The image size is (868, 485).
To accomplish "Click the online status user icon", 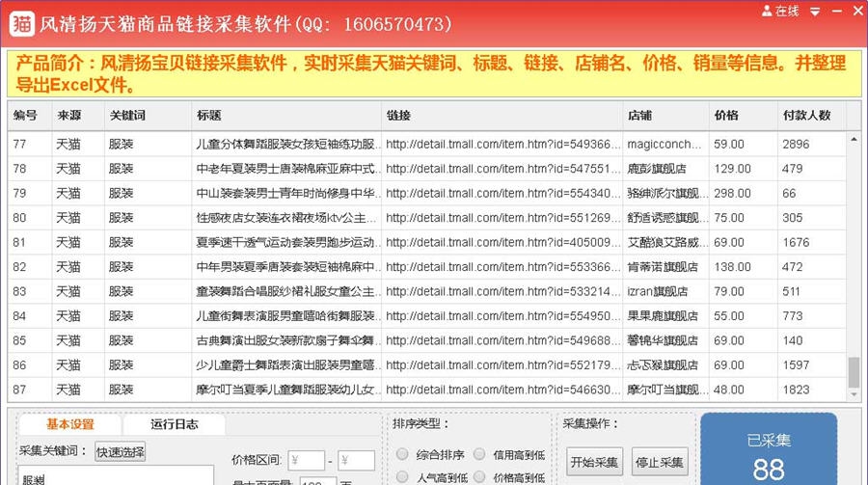I will (x=767, y=11).
